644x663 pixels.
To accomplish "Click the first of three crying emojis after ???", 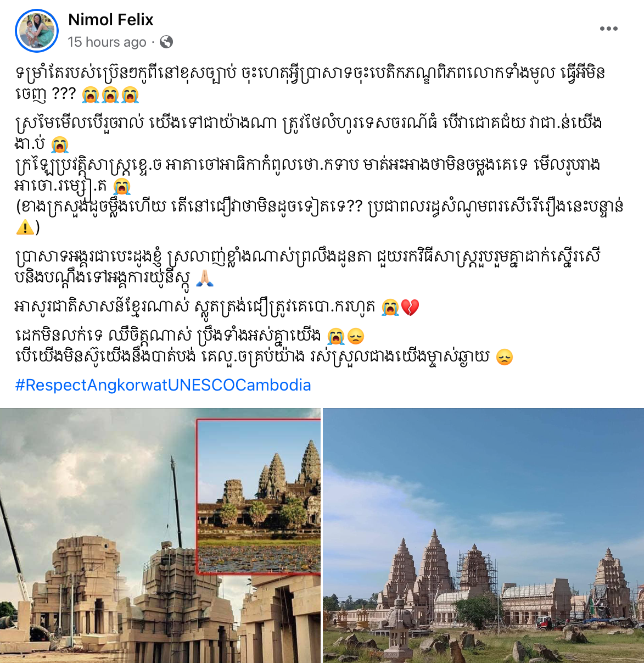I will pyautogui.click(x=91, y=95).
